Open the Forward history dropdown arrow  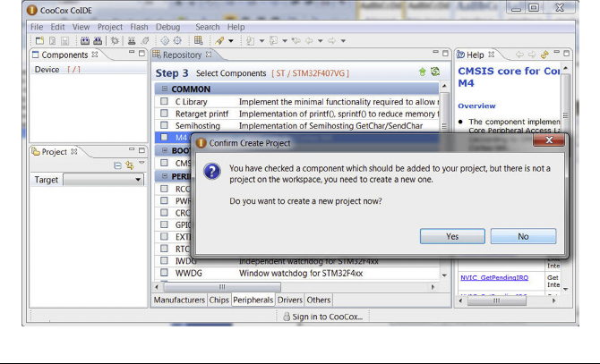343,41
